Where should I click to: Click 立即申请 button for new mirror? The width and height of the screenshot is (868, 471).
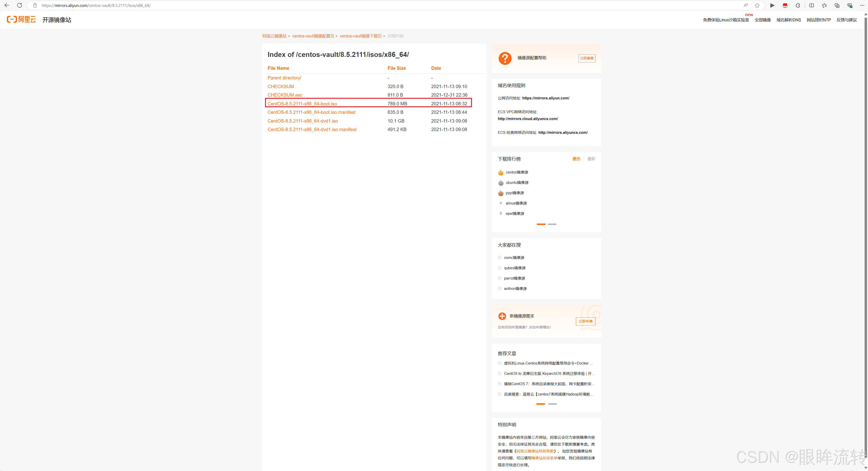[x=585, y=321]
